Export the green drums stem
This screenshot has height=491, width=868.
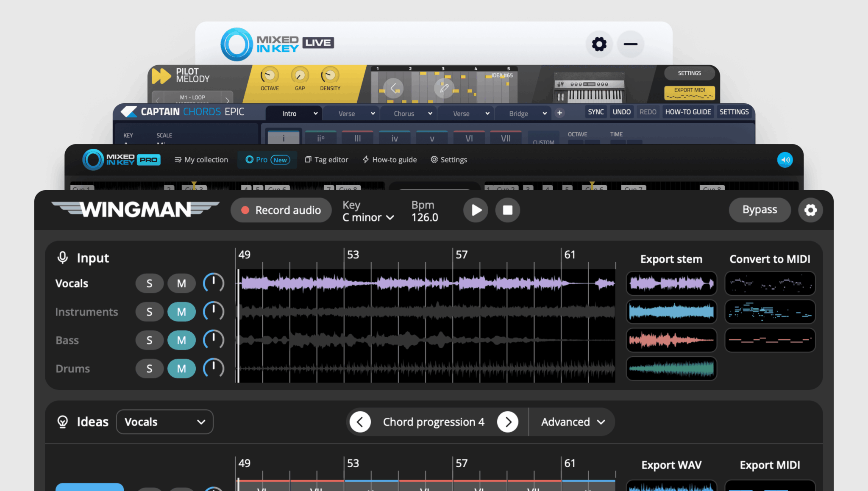pyautogui.click(x=671, y=369)
